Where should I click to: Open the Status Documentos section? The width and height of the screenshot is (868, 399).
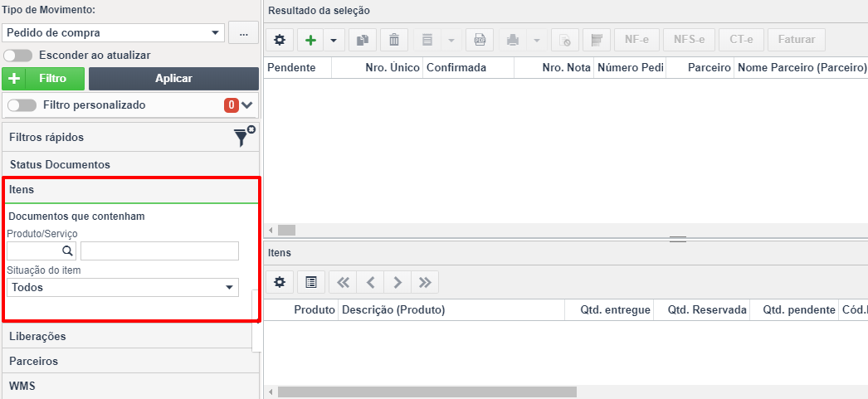[x=130, y=164]
